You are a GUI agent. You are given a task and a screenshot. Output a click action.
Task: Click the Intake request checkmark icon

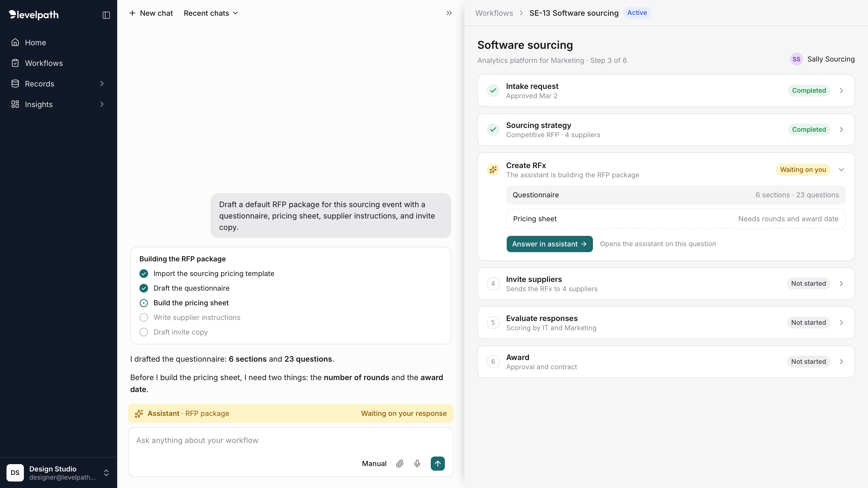tap(493, 90)
